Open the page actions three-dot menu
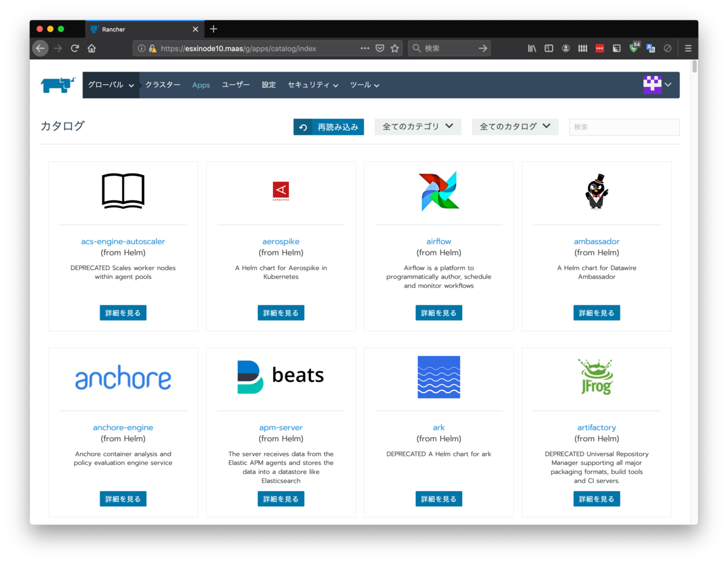728x564 pixels. [365, 49]
